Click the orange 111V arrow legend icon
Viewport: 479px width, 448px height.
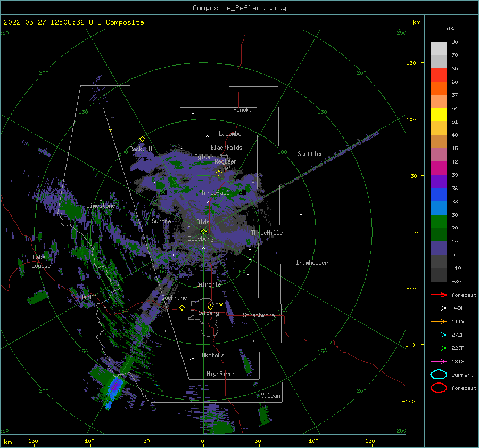click(439, 321)
